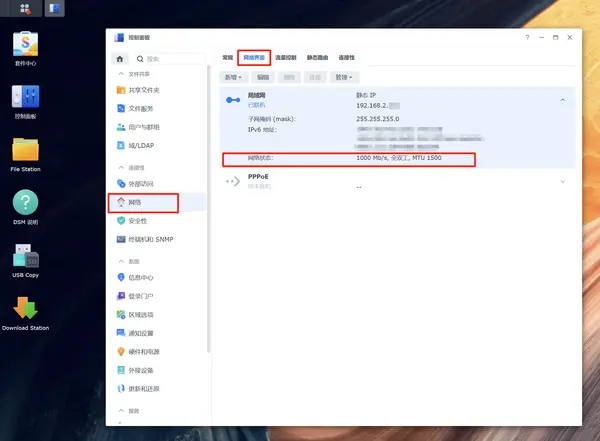Switch to the 常规 tab
Image resolution: width=600 pixels, height=441 pixels.
pos(228,57)
